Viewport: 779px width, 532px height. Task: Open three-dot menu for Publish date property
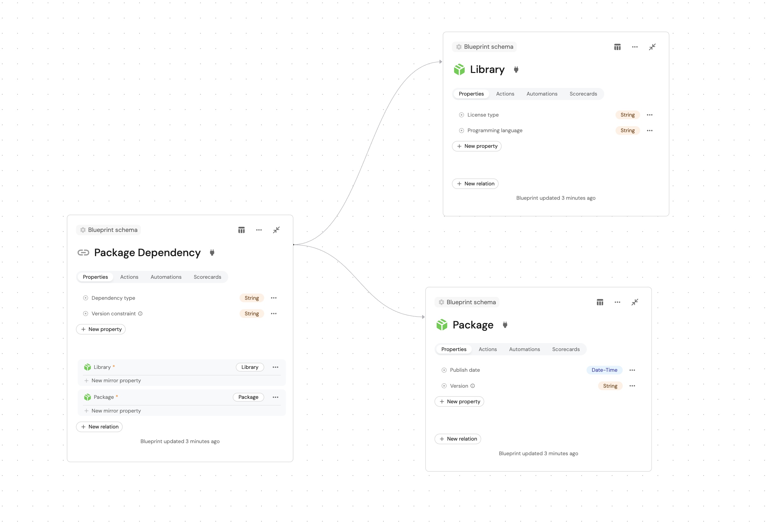(x=632, y=370)
